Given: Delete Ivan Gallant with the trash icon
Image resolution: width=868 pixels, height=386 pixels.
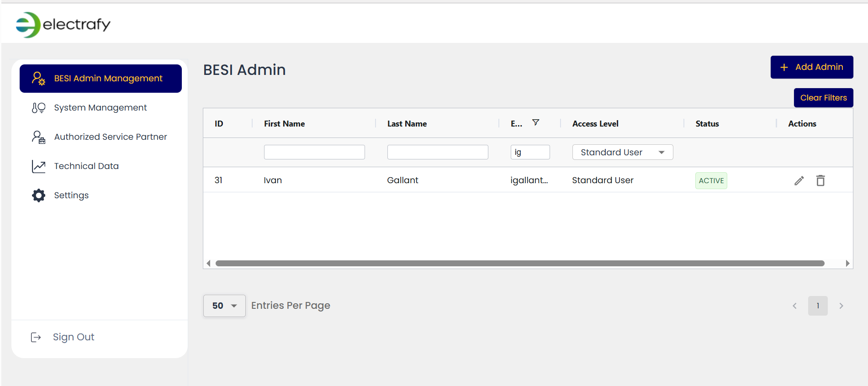Looking at the screenshot, I should coord(820,180).
